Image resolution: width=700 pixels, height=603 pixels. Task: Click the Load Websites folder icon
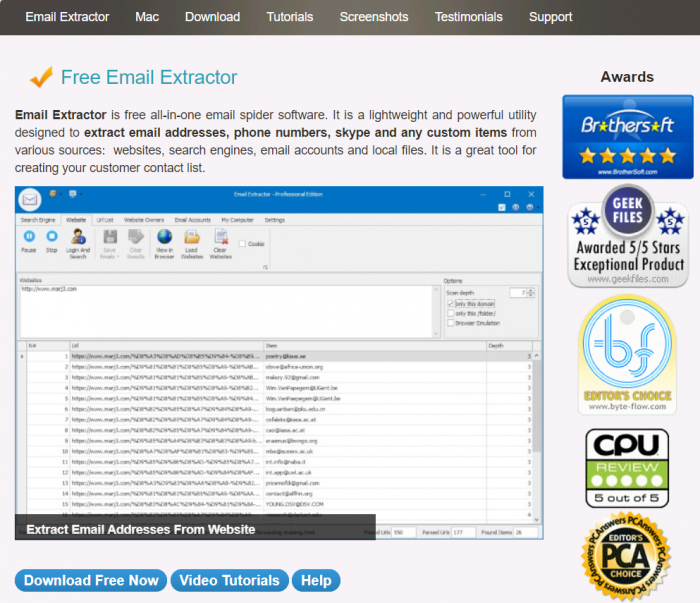[192, 237]
